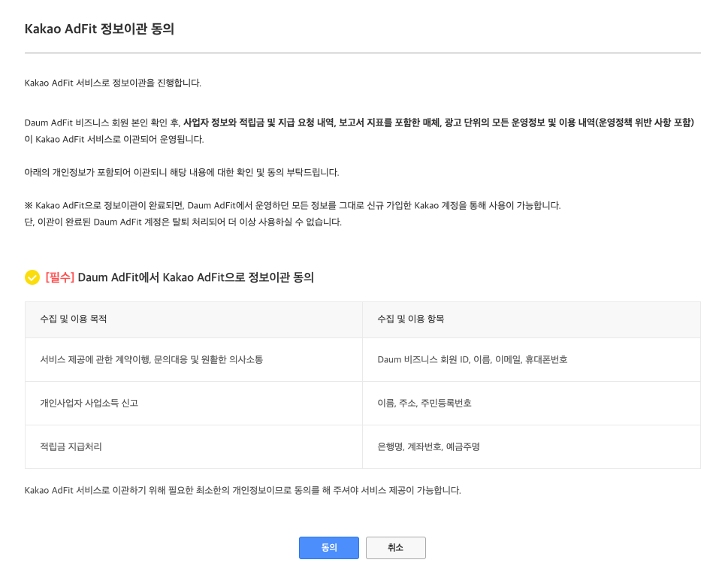Click the bold text starting '사업자 정보와 적립금'
This screenshot has height=587, width=728.
(x=439, y=123)
